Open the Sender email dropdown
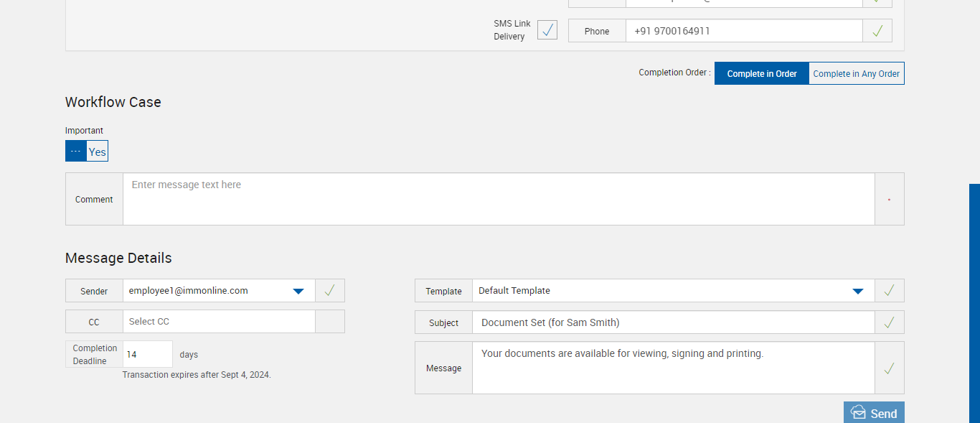Viewport: 980px width, 423px height. pos(298,291)
